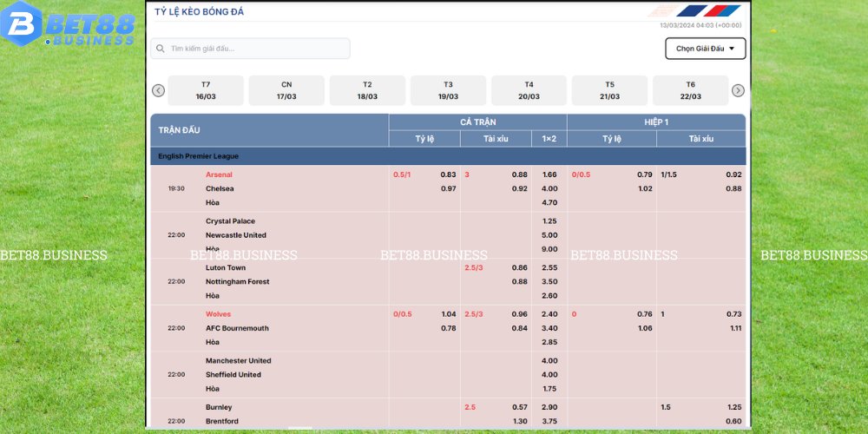Click Nottingham Forest 1x2 odds 3.50
Image resolution: width=868 pixels, height=434 pixels.
[x=549, y=281]
